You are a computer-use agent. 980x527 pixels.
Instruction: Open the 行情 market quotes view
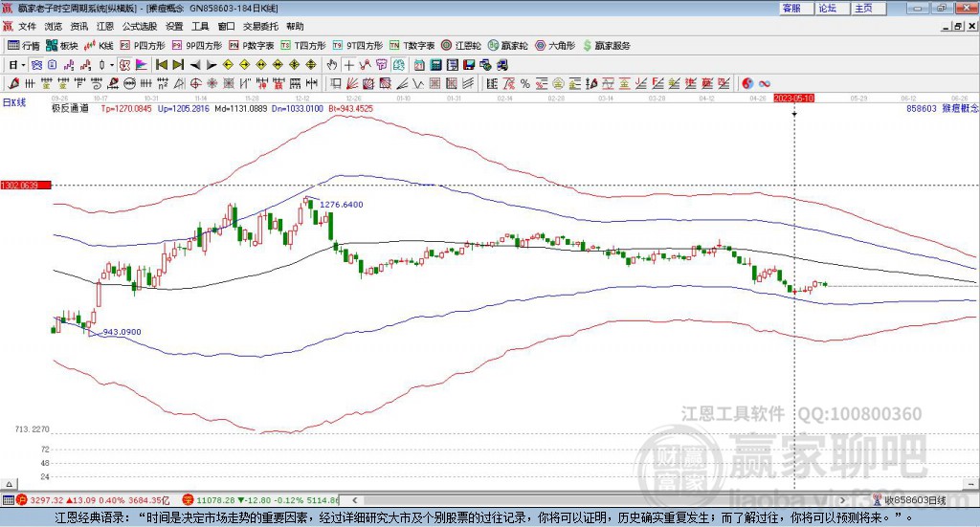[23, 46]
